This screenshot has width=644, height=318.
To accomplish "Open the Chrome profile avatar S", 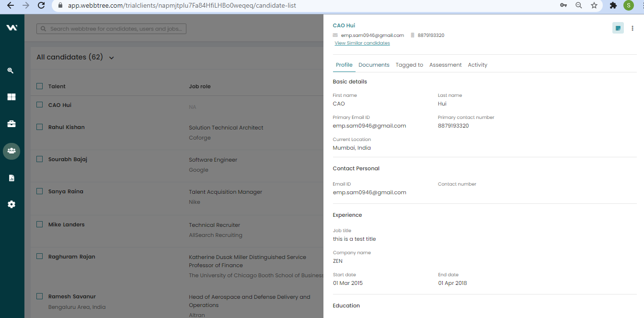I will [x=628, y=5].
